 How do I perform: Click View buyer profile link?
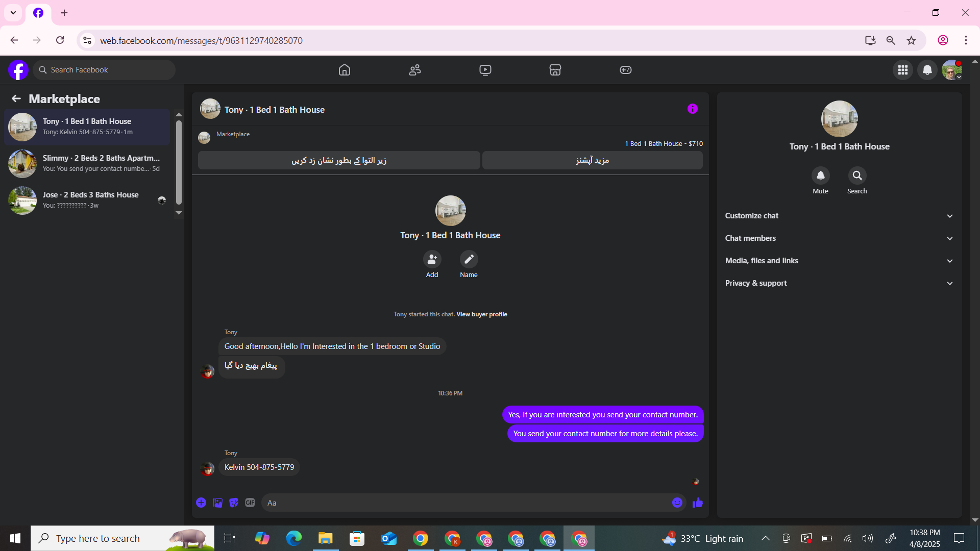(481, 314)
